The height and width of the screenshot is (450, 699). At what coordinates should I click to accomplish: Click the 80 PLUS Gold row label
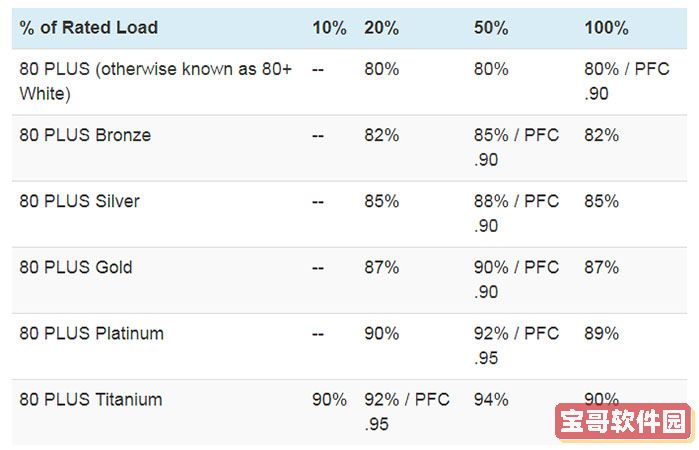(x=76, y=267)
